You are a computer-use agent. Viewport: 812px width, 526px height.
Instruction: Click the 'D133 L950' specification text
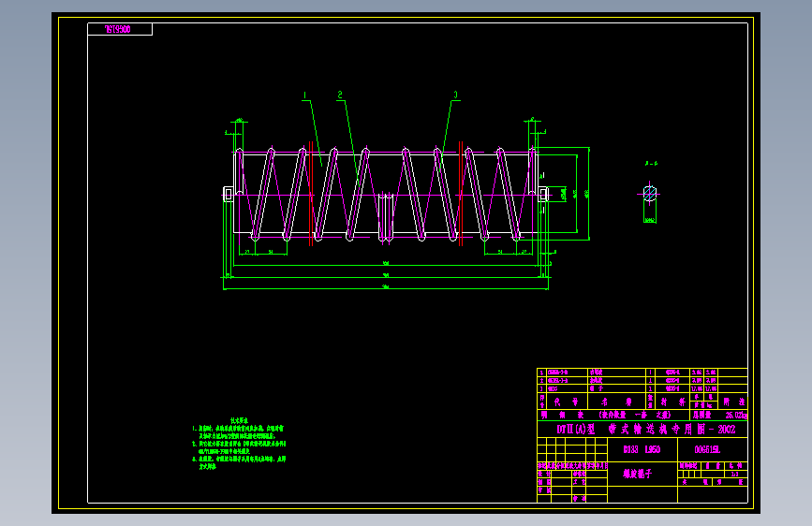642,449
